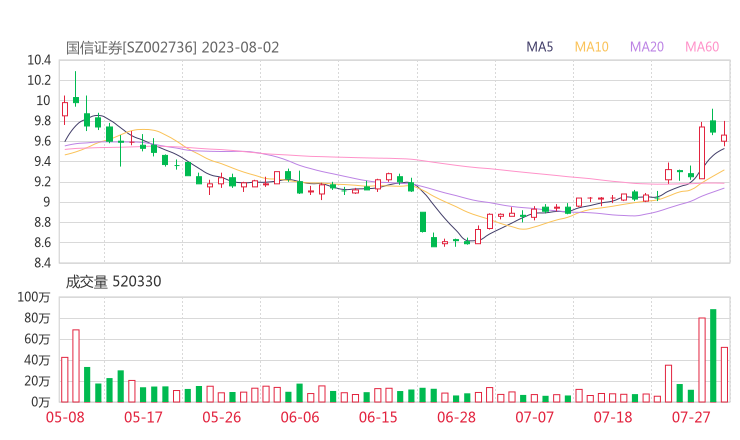Select the tallest green volume bar
The image size is (740, 440).
(713, 356)
